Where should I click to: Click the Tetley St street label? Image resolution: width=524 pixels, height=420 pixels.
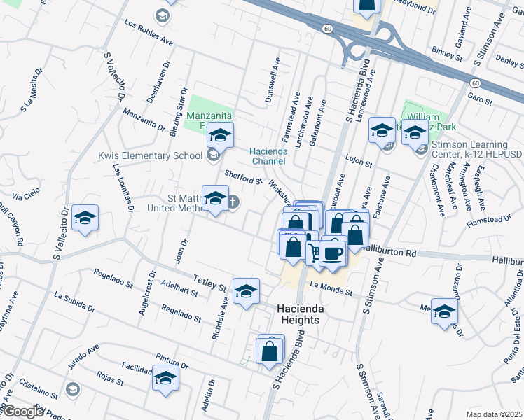coord(210,283)
